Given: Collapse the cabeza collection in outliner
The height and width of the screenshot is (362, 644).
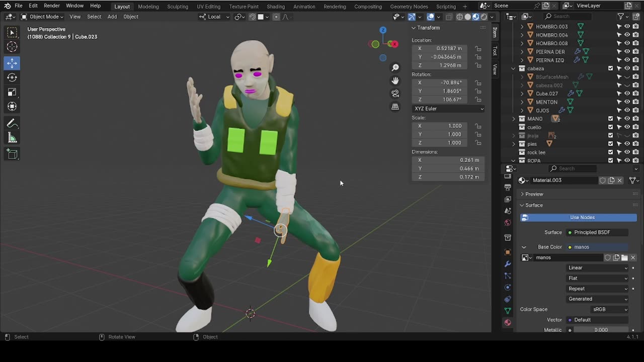Looking at the screenshot, I should (x=513, y=68).
